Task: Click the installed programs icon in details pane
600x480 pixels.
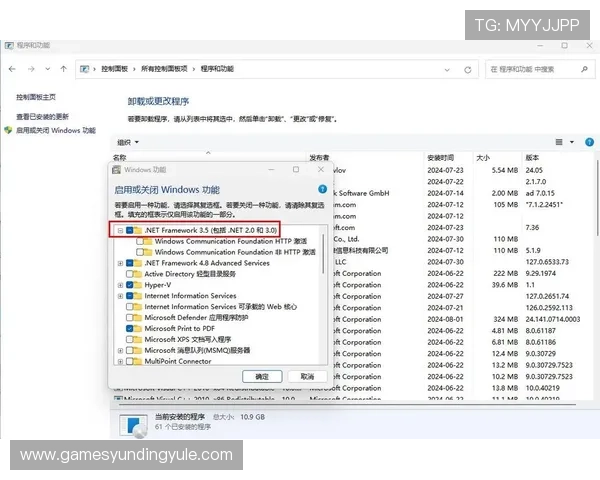Action: (133, 425)
